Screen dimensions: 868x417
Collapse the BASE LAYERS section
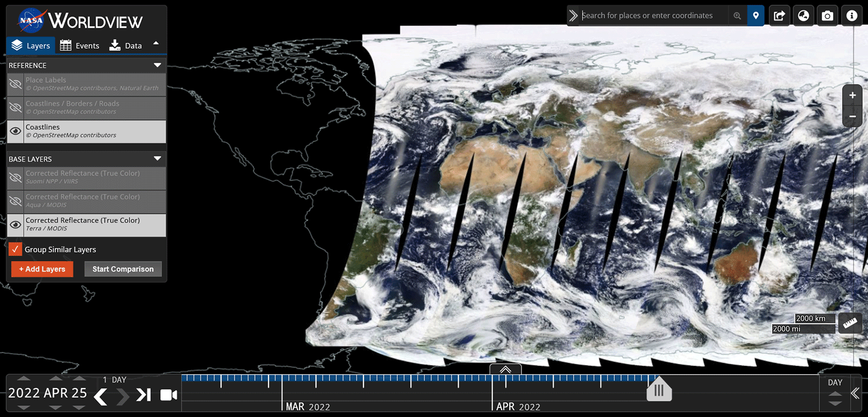pos(157,158)
